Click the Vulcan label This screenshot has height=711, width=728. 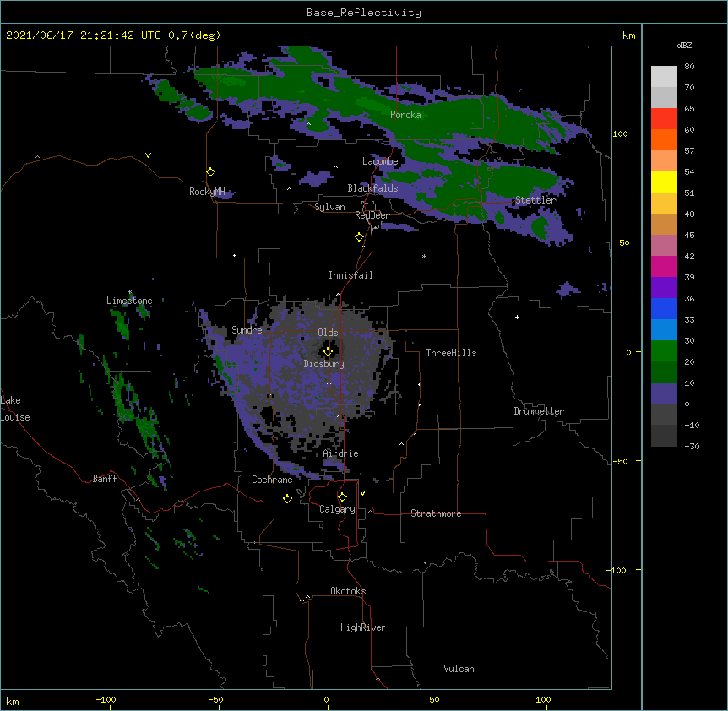[459, 669]
